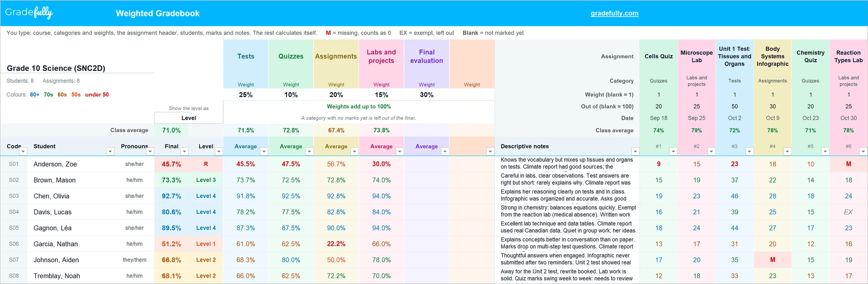Viewport: 868px width, 284px height.
Task: Select Davis's EX mark in Reaction Types Lab
Action: coord(848,212)
